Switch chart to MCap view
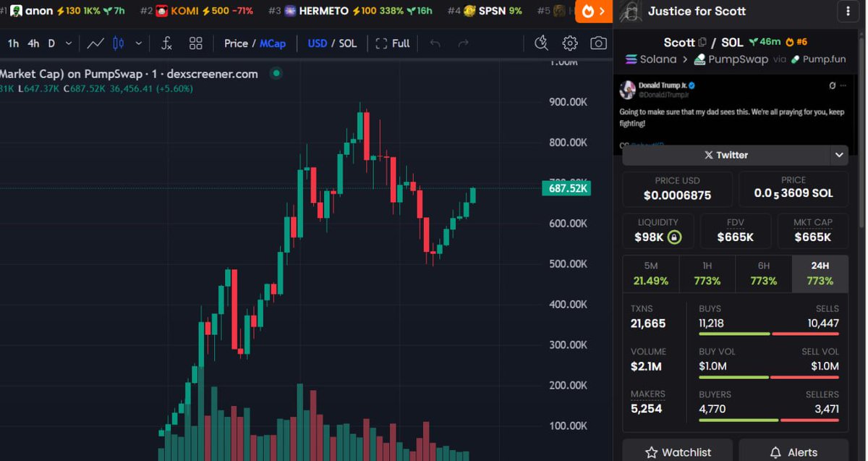The width and height of the screenshot is (868, 461). (273, 43)
